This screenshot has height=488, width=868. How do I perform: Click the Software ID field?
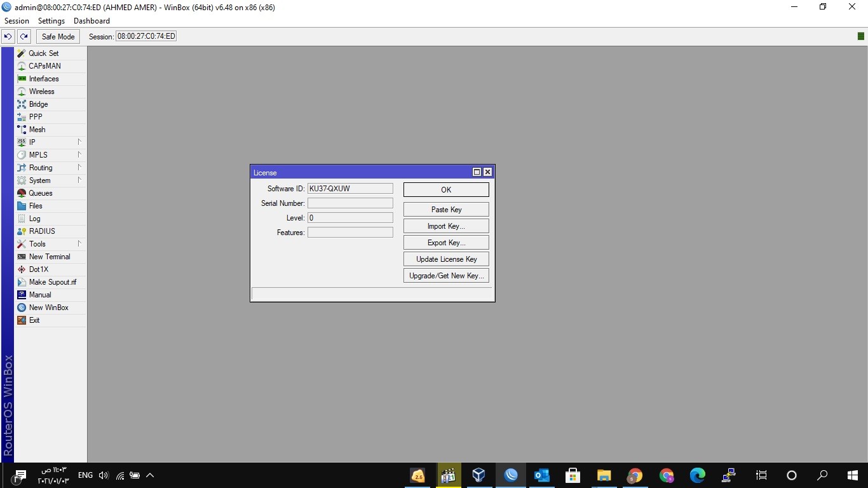coord(350,189)
